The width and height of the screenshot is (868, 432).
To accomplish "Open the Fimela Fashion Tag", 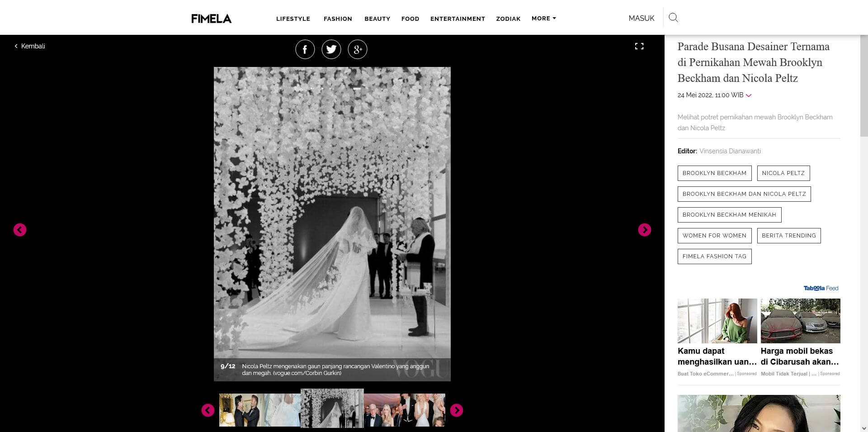I will [x=714, y=256].
